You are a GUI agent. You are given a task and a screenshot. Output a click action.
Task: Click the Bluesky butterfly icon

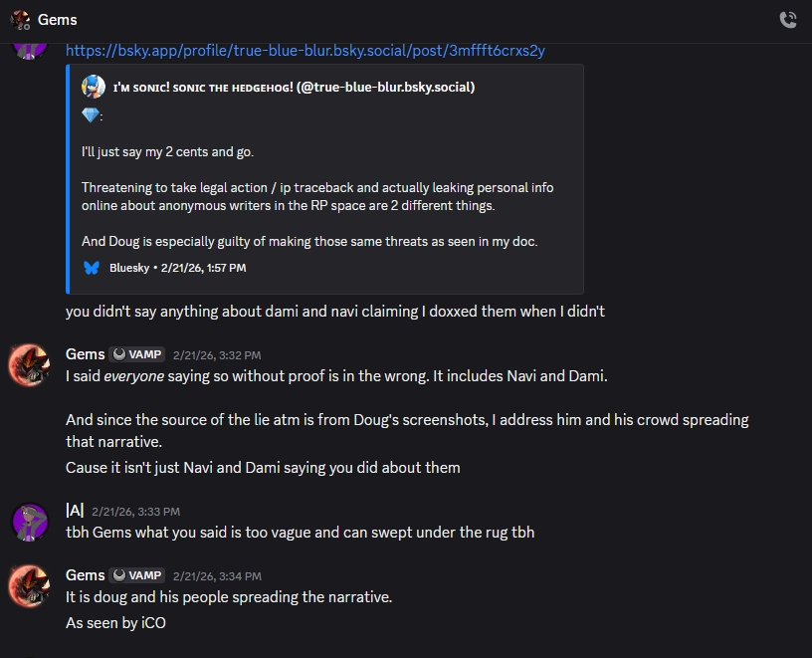tap(92, 268)
